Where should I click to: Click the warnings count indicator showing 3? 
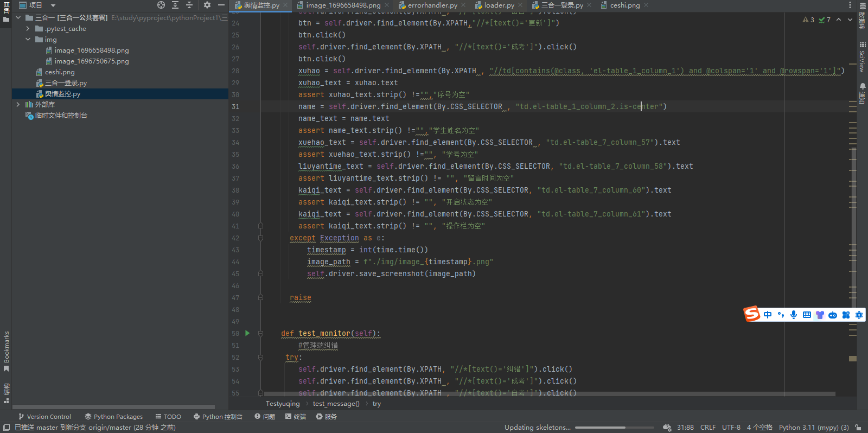tap(808, 20)
